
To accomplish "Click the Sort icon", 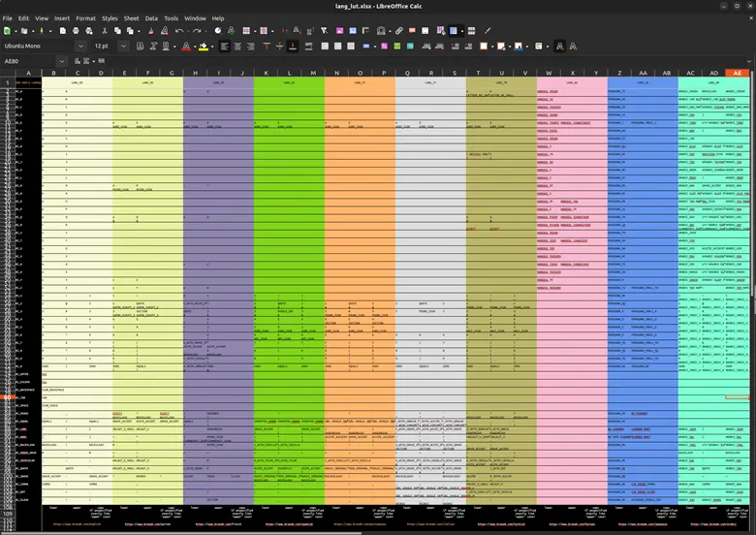I will pyautogui.click(x=284, y=31).
